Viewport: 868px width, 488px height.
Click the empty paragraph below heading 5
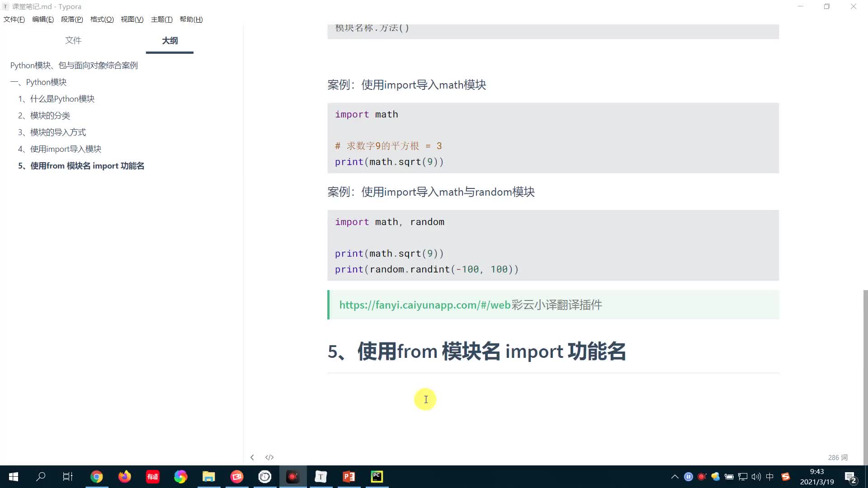[x=553, y=399]
